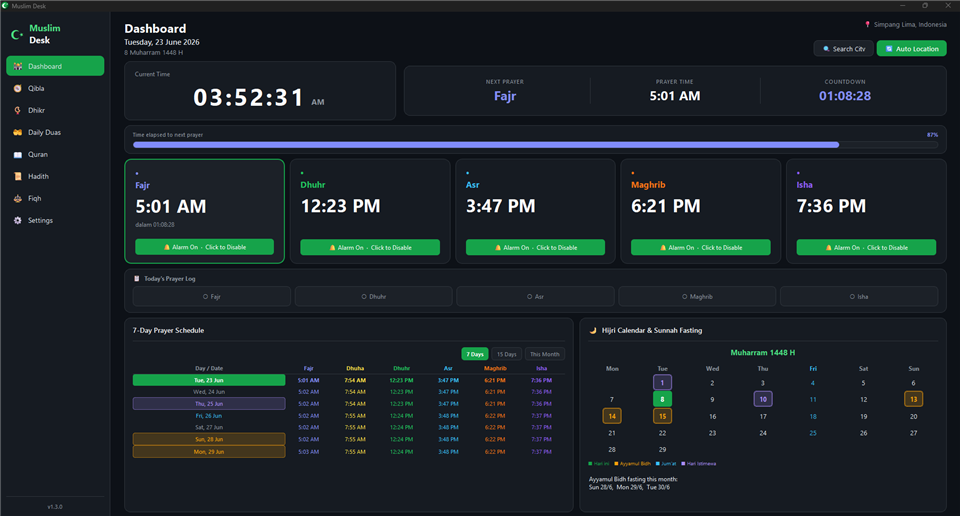Open the Quran book icon in sidebar
960x516 pixels.
pos(18,154)
